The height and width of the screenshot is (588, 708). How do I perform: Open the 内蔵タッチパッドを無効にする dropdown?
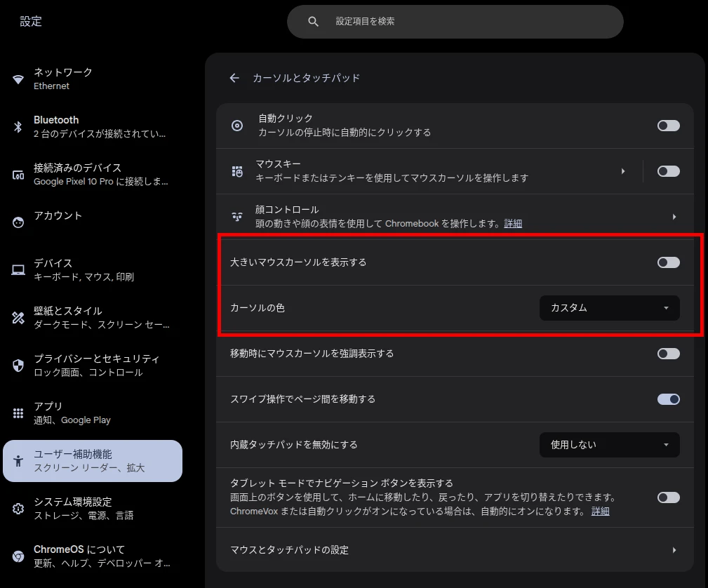608,444
